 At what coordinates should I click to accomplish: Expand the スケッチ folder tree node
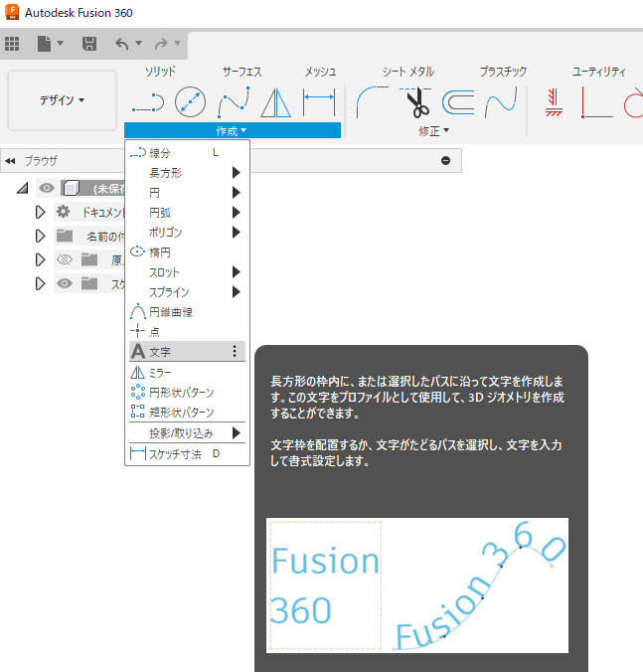(41, 283)
